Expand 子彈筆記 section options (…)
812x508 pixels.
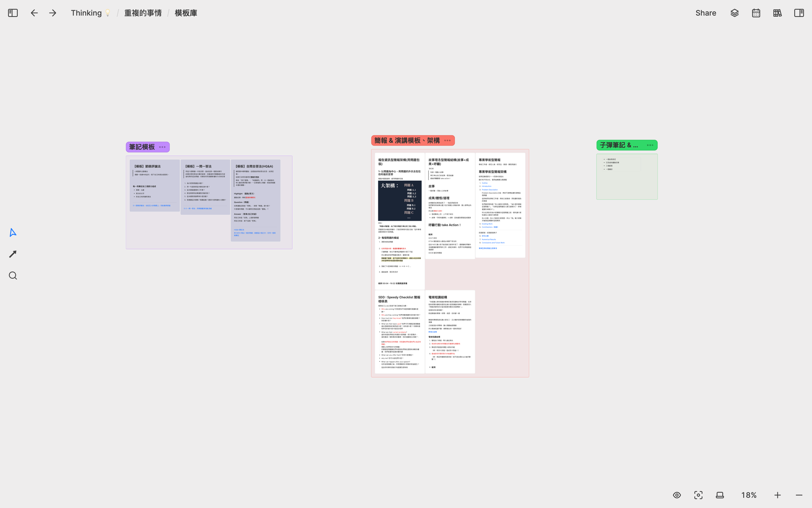(x=650, y=145)
